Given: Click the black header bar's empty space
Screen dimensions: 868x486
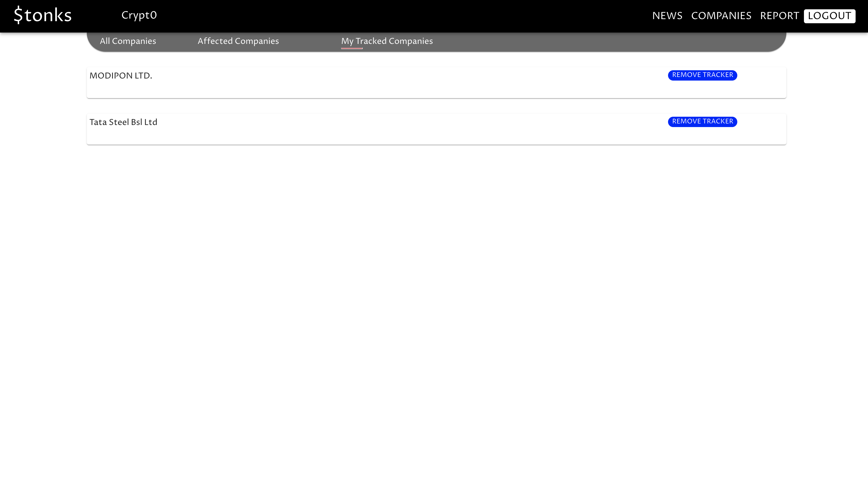Looking at the screenshot, I should 404,15.
